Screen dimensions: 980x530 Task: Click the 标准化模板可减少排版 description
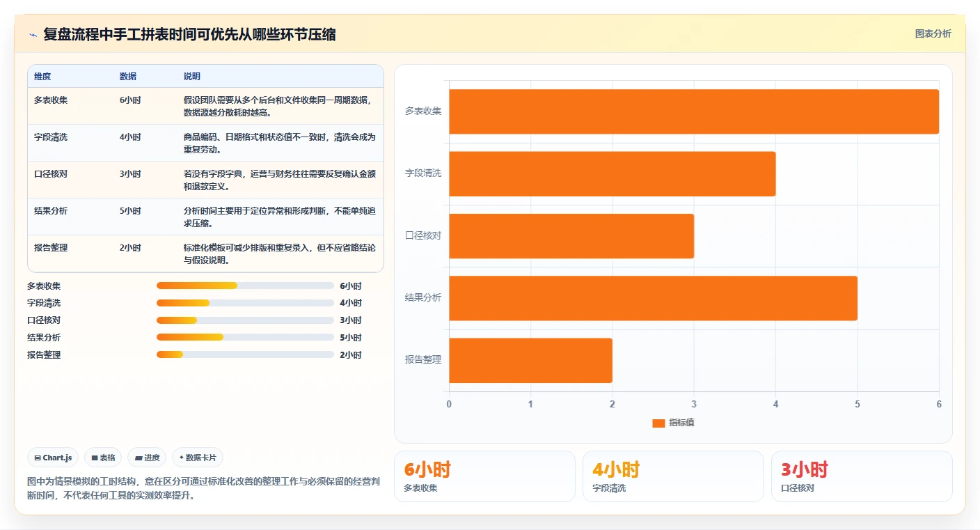click(x=280, y=254)
